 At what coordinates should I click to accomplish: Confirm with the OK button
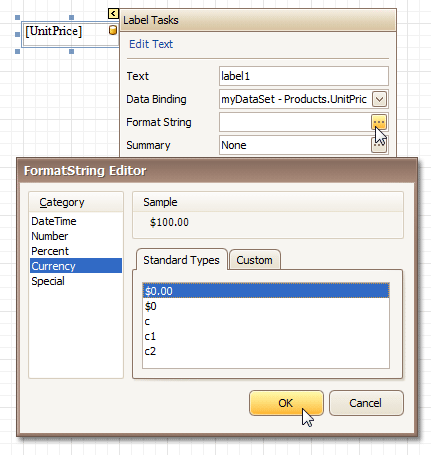pos(286,403)
